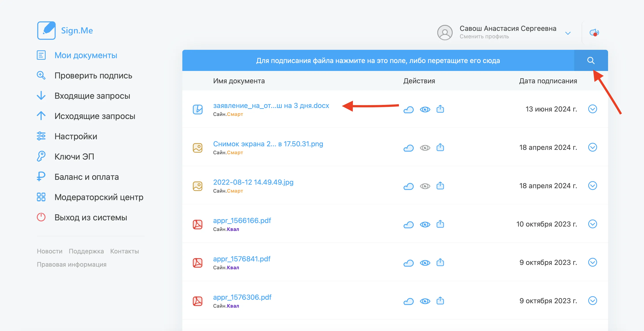644x331 pixels.
Task: Click cloud icon for 2022-08-12 jpg row
Action: [x=408, y=186]
